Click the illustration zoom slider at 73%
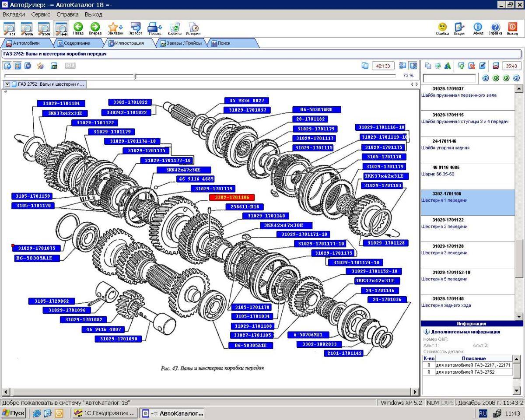 pos(135,76)
